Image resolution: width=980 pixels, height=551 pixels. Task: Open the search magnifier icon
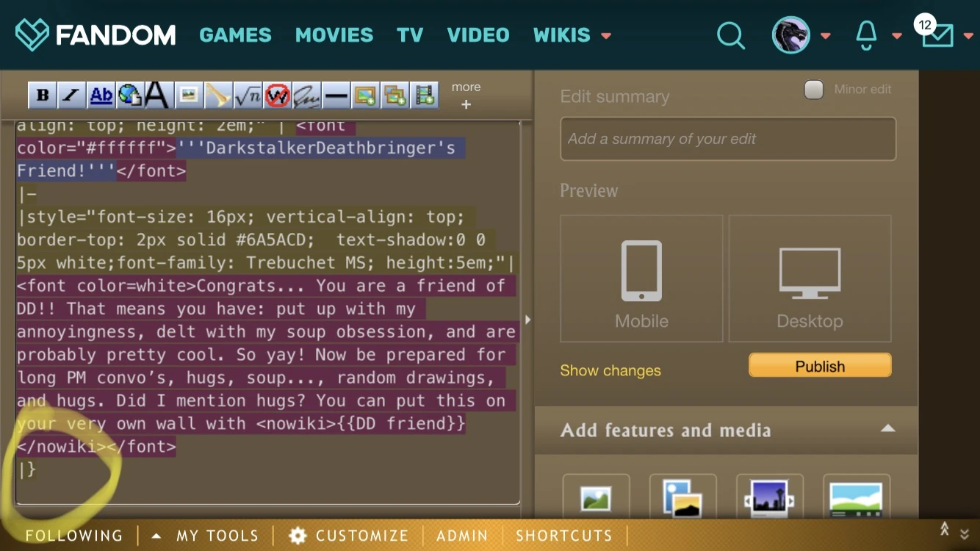pos(730,35)
